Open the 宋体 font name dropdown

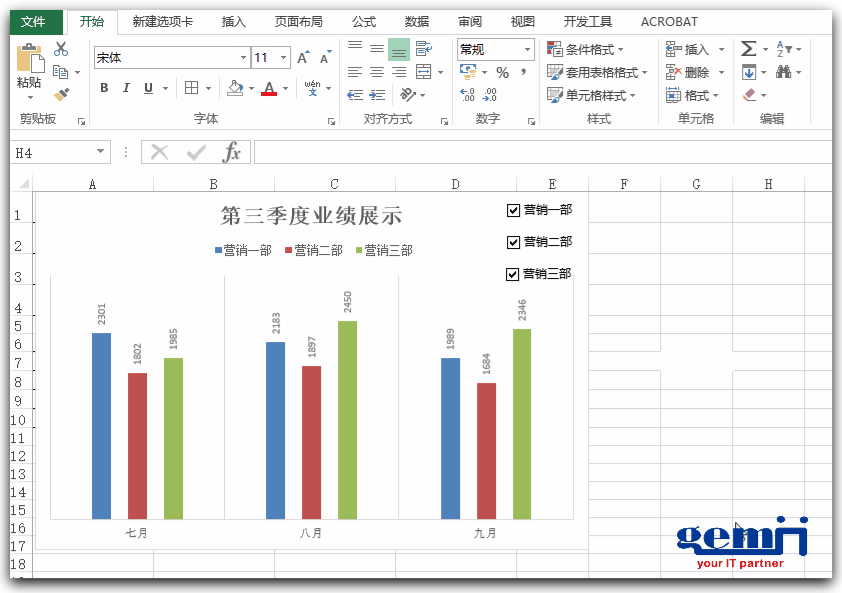243,58
